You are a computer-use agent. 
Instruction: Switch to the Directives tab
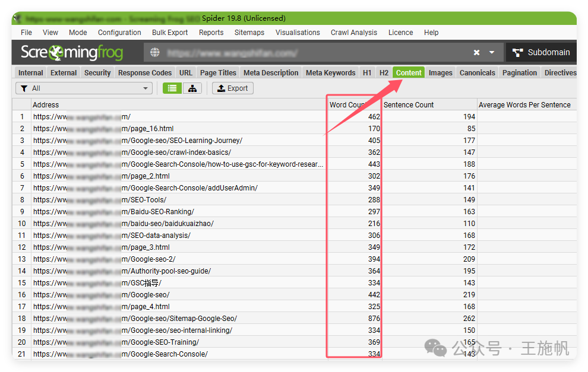[560, 72]
